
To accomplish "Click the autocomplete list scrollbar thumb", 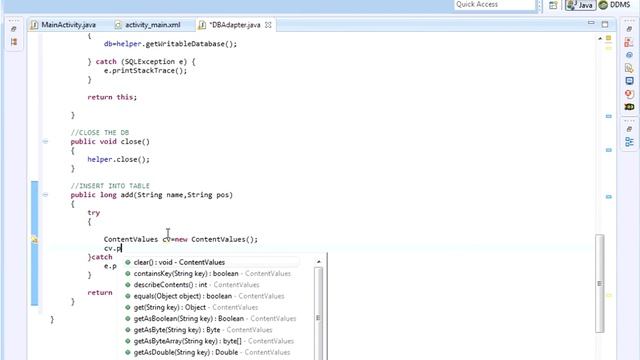I will pyautogui.click(x=318, y=314).
